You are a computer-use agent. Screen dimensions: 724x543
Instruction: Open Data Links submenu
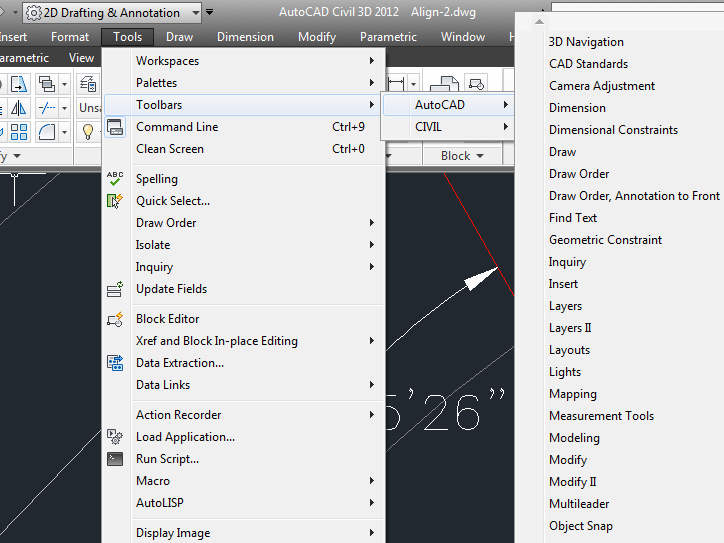tap(245, 385)
